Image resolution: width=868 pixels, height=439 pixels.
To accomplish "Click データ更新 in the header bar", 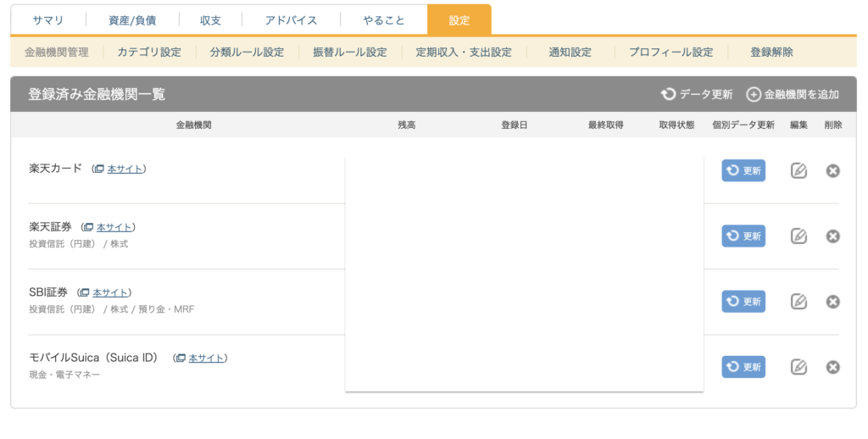I will coord(697,94).
